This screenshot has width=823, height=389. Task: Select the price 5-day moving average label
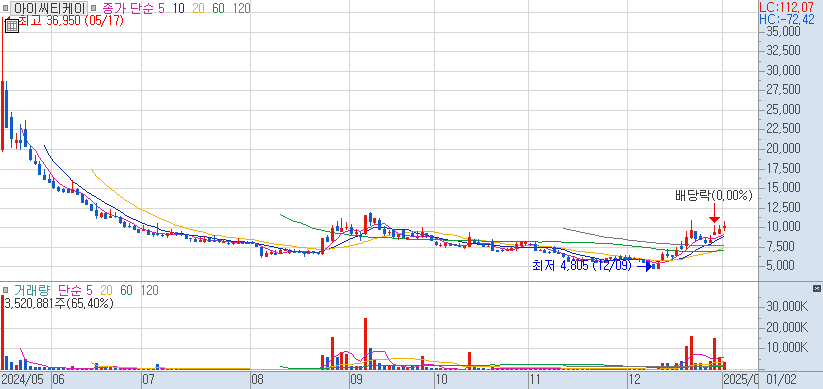pyautogui.click(x=161, y=8)
